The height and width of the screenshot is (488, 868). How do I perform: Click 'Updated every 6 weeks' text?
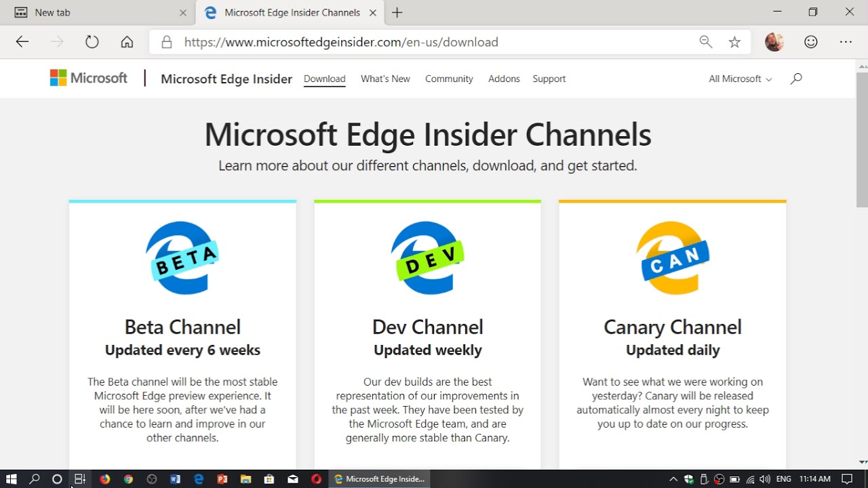click(182, 350)
